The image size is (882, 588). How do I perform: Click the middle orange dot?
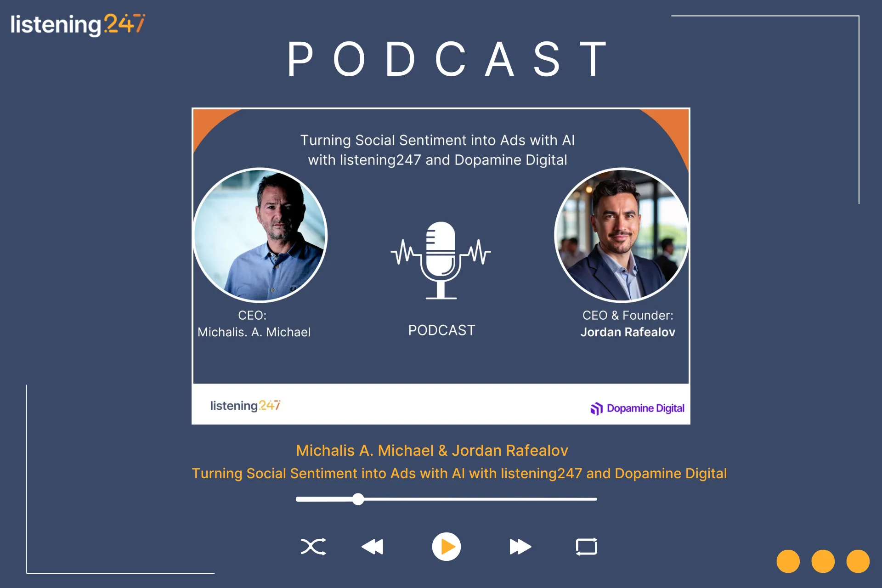tap(823, 561)
